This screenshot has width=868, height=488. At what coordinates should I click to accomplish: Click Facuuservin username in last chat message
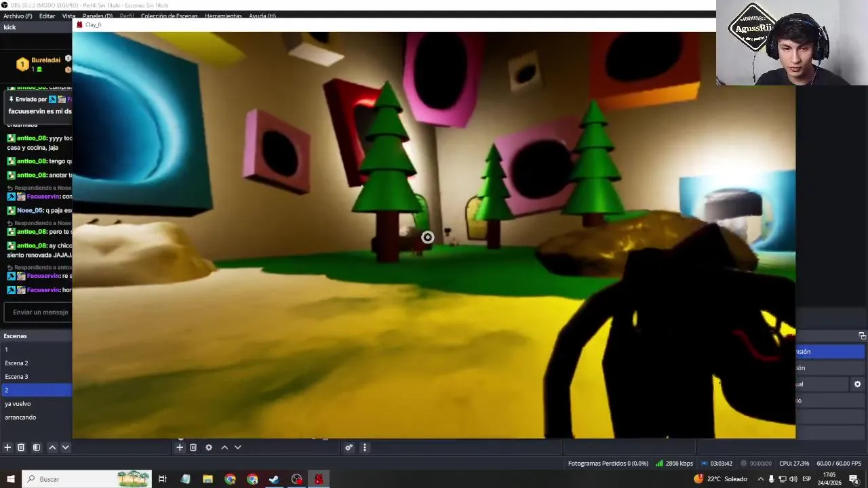43,290
